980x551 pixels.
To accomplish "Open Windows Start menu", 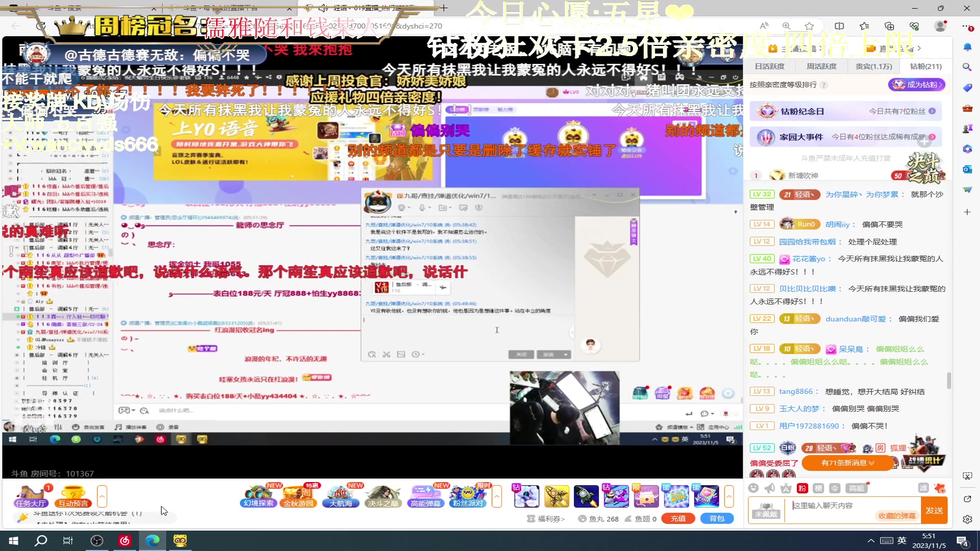I will (14, 541).
